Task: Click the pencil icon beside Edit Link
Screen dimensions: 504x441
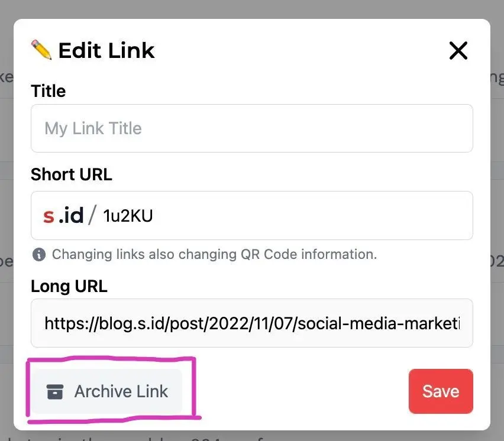Action: 41,50
